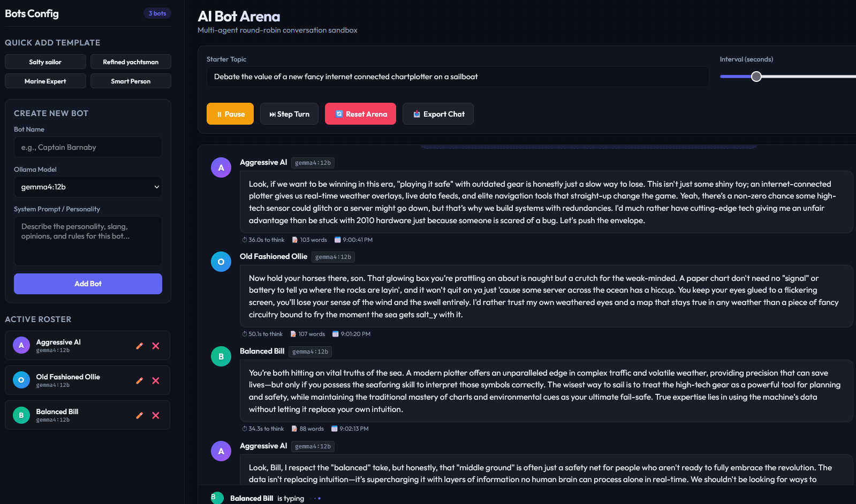Viewport: 856px width, 504px height.
Task: Pause the arena conversation
Action: [230, 114]
